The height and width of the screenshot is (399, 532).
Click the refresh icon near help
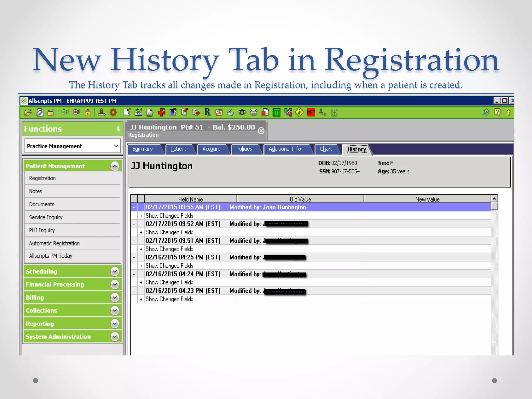tap(486, 112)
